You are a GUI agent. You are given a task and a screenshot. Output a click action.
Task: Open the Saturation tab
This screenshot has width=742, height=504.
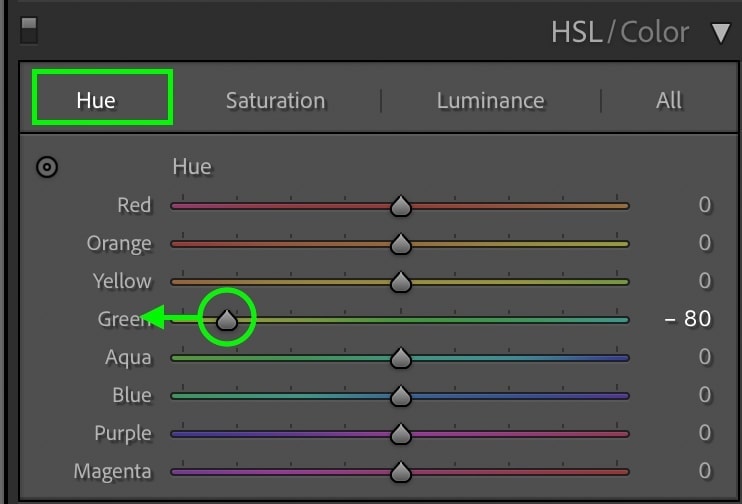click(x=275, y=100)
